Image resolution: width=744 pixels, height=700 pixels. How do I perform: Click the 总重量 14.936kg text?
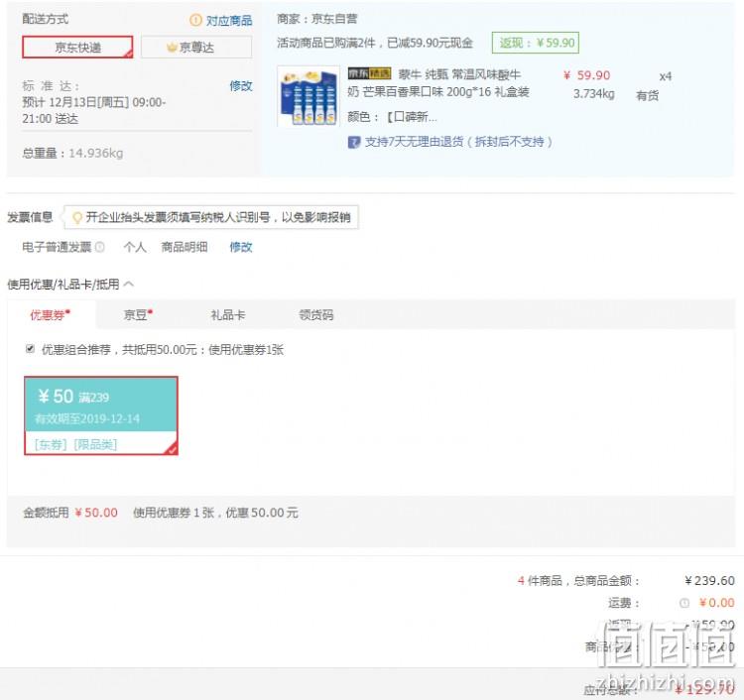[72, 153]
